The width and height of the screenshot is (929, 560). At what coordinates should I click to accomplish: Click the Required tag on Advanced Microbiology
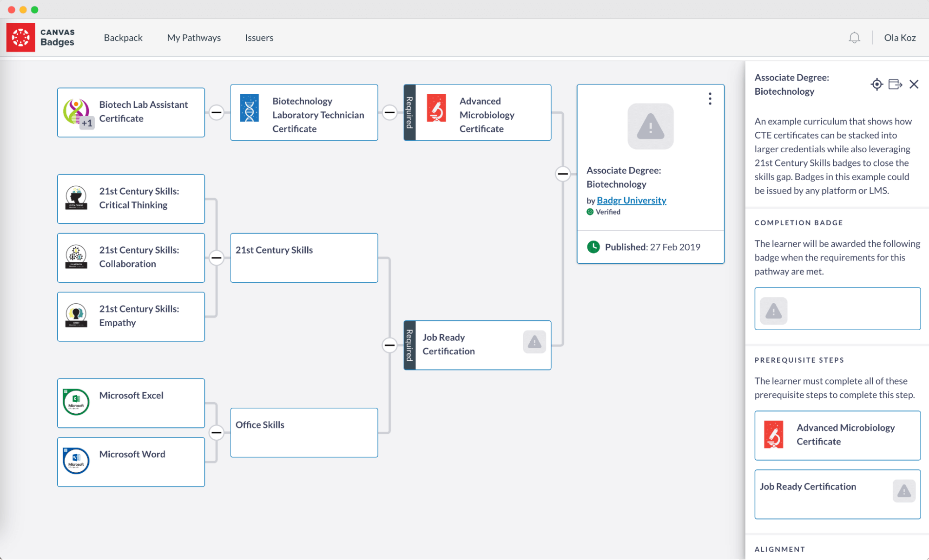pyautogui.click(x=409, y=112)
